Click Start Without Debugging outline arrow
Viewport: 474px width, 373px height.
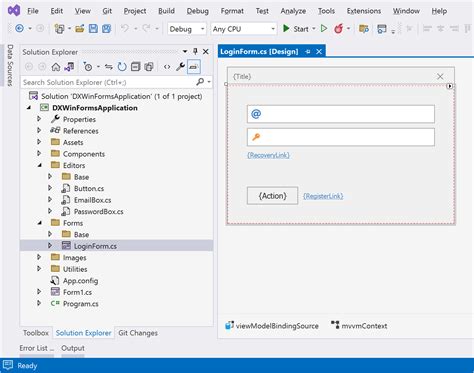[324, 29]
